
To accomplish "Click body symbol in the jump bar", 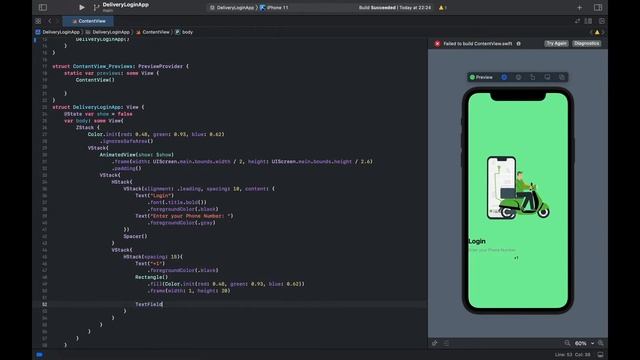I will click(x=184, y=32).
